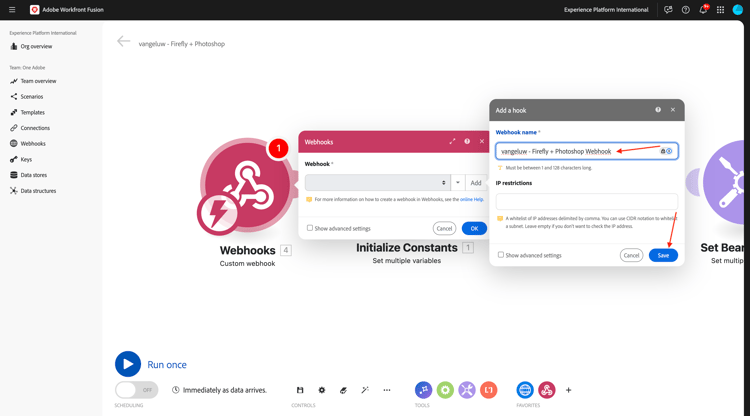Click the Run once play button
Image resolution: width=750 pixels, height=416 pixels.
[x=128, y=364]
